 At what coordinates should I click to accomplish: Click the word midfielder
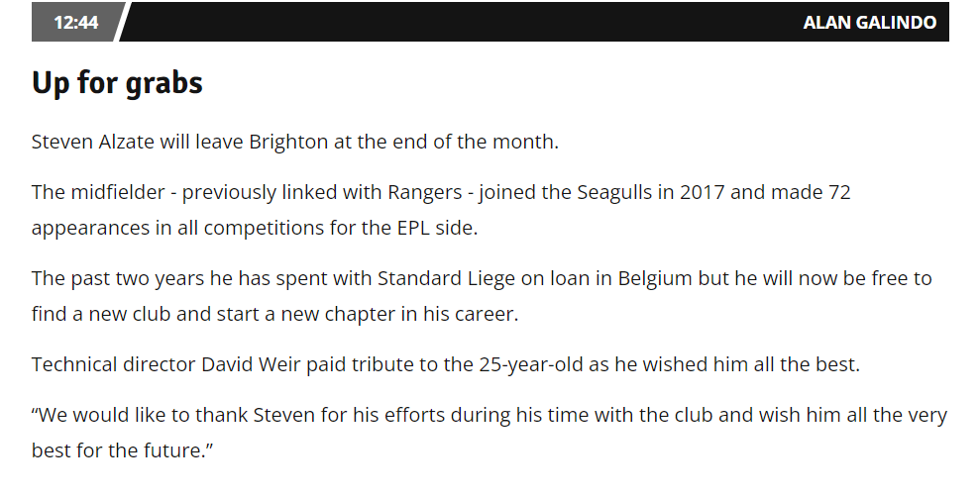point(118,192)
